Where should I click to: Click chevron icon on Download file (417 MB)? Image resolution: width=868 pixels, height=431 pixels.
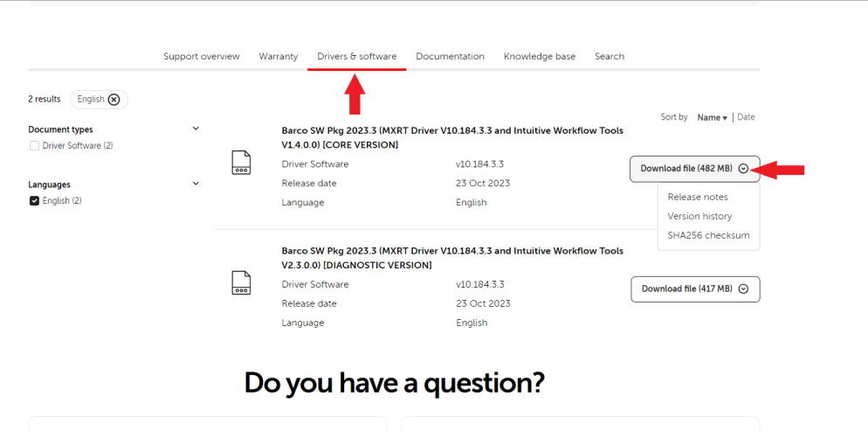click(x=743, y=289)
